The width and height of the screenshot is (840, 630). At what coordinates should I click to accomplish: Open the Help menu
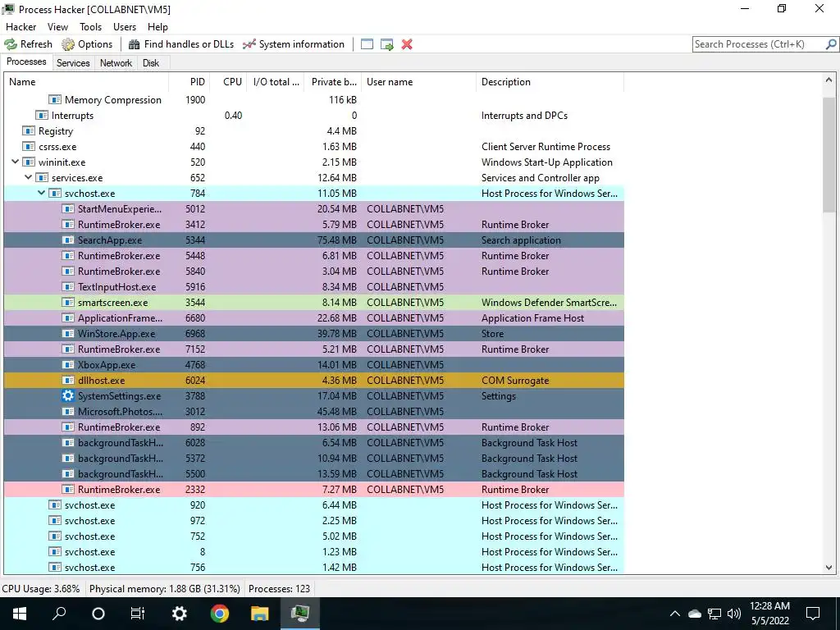tap(157, 27)
